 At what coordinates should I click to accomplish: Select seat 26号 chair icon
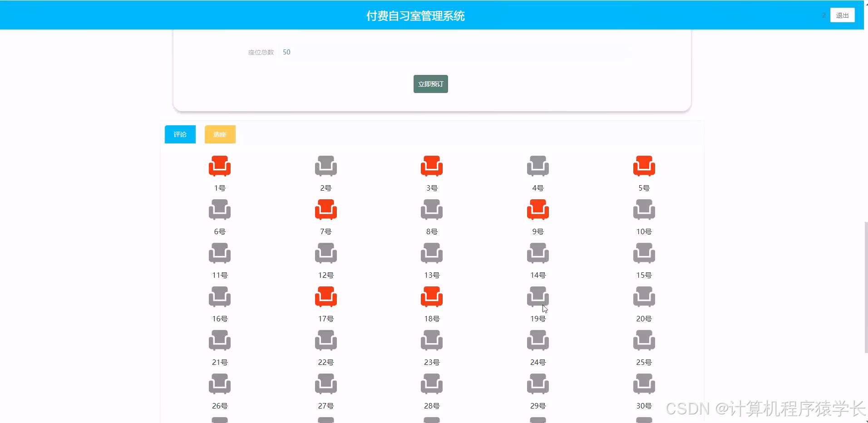tap(220, 384)
